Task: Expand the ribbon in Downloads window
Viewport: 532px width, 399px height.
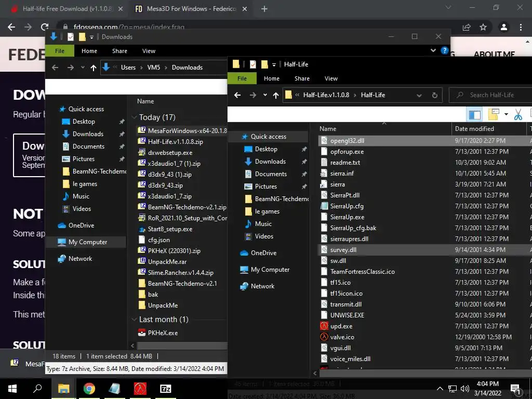Action: tap(433, 50)
